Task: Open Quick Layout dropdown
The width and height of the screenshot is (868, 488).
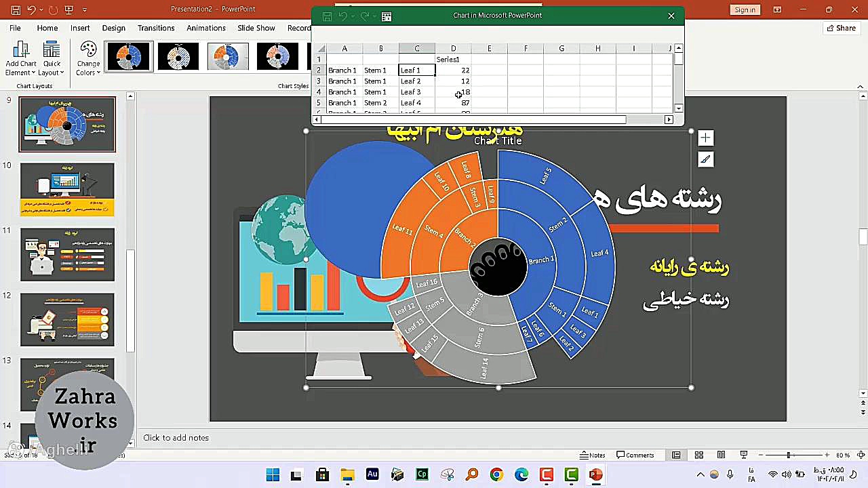Action: [x=52, y=58]
